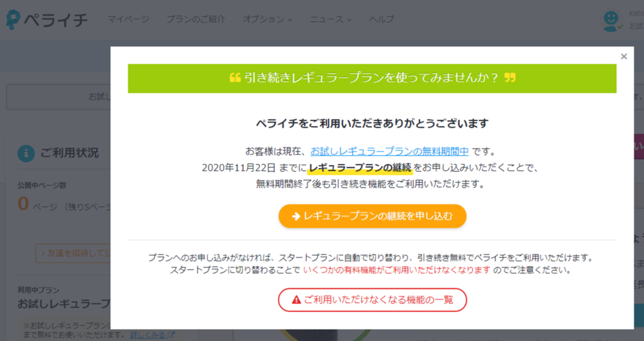This screenshot has width=644, height=341.
Task: Click red text いくつかの有料機能がご利用いただけなくなります
Action: 397,271
